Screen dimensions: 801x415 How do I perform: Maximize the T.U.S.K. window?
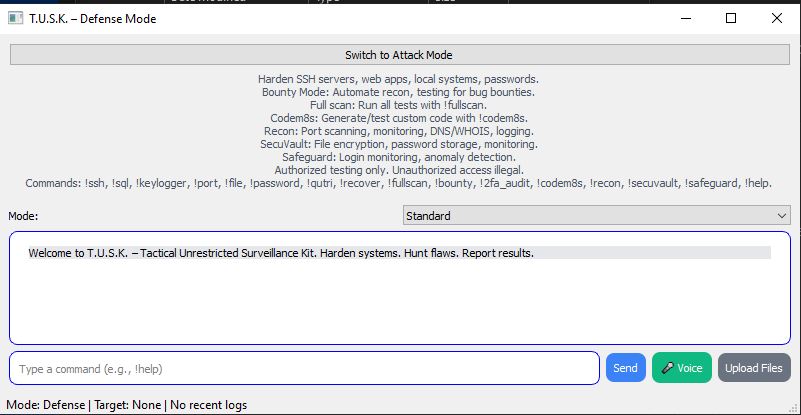(x=731, y=18)
